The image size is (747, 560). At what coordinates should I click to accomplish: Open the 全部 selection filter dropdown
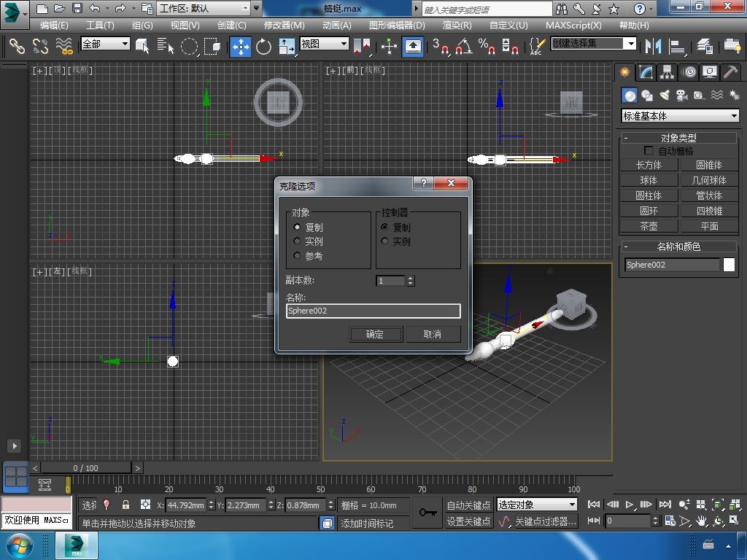[105, 44]
